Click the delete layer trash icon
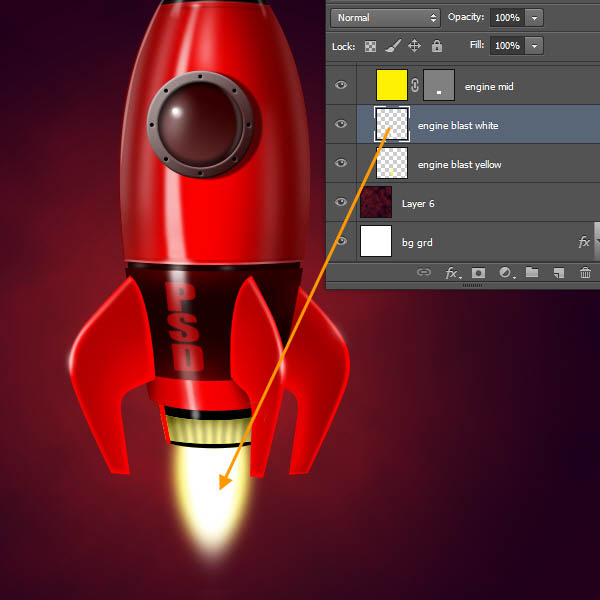This screenshot has height=600, width=600. point(585,272)
